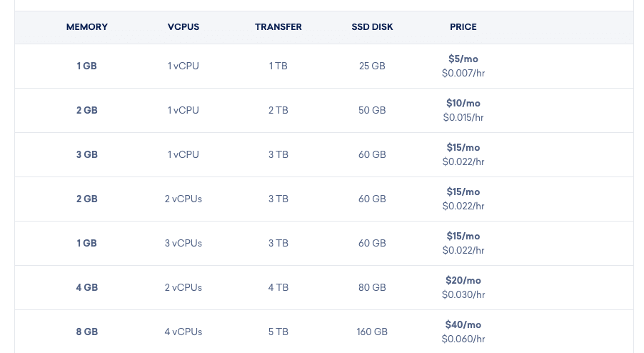This screenshot has width=644, height=353.
Task: Click the 5 TB transfer cell
Action: (278, 332)
